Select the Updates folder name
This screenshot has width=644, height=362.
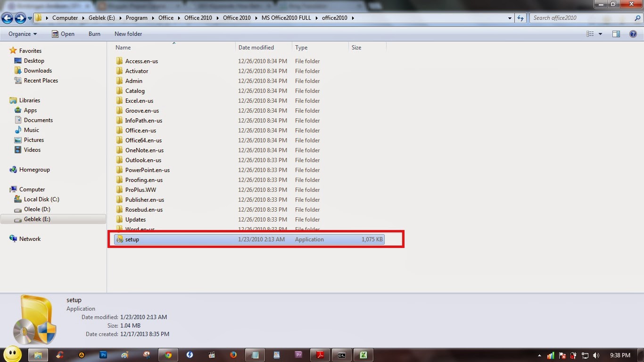click(135, 220)
